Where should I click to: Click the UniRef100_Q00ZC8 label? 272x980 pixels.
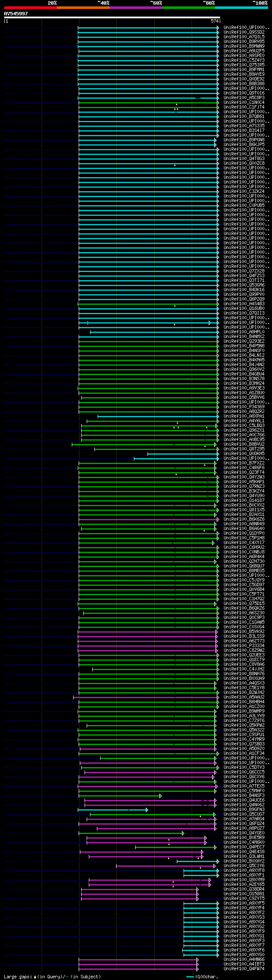click(x=244, y=163)
